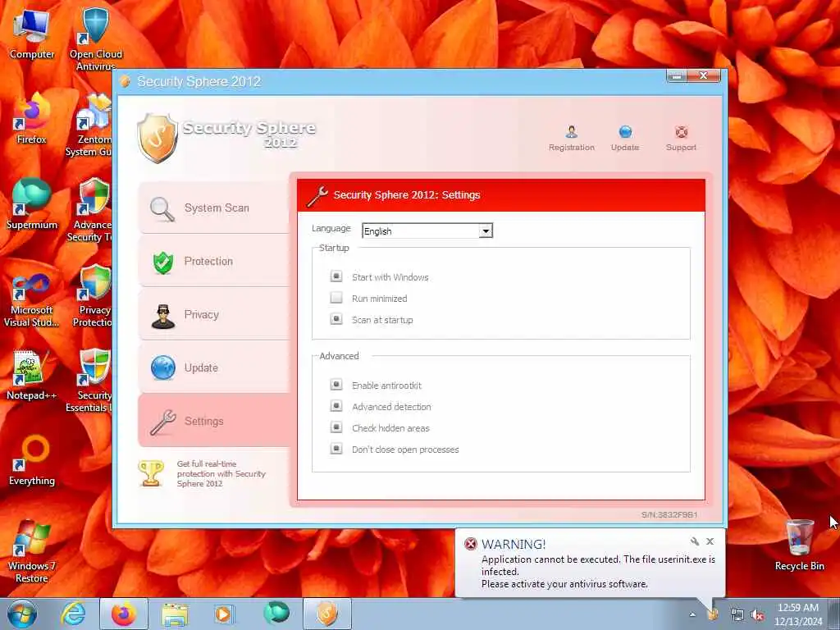This screenshot has height=630, width=840.
Task: Select the Notepad++ desktop shortcut
Action: click(x=32, y=375)
